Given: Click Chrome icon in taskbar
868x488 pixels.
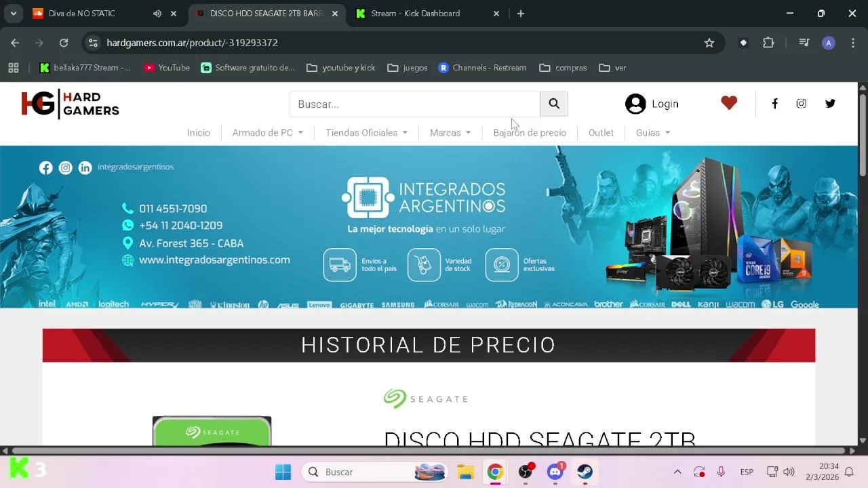Looking at the screenshot, I should (495, 472).
